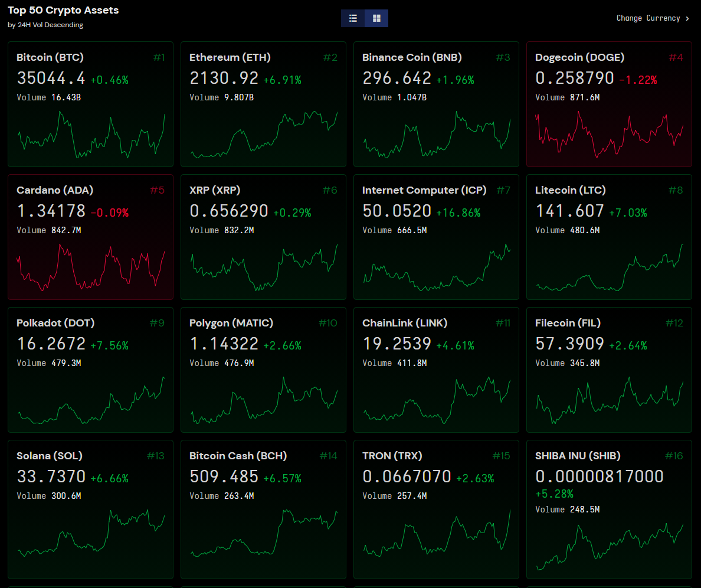
Task: Select ChainLink (LINK) title
Action: (x=405, y=323)
